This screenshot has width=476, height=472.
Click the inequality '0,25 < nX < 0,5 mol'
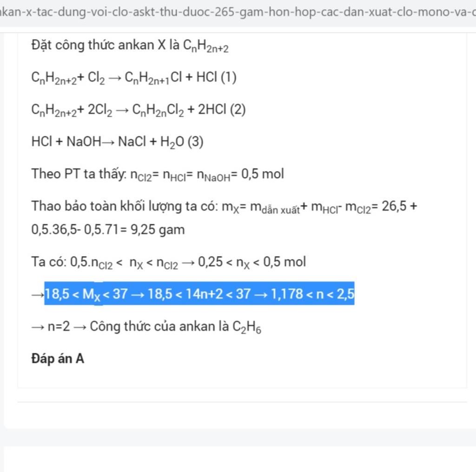[251, 262]
